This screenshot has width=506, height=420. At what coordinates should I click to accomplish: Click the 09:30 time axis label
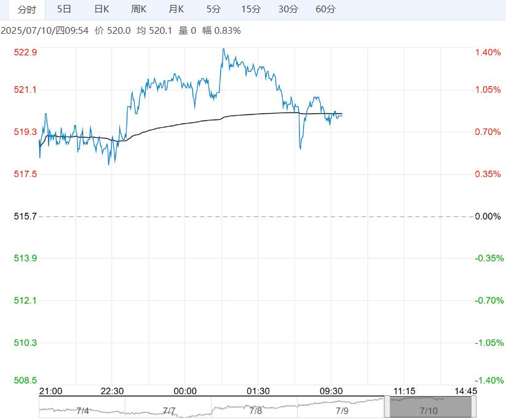tap(331, 391)
